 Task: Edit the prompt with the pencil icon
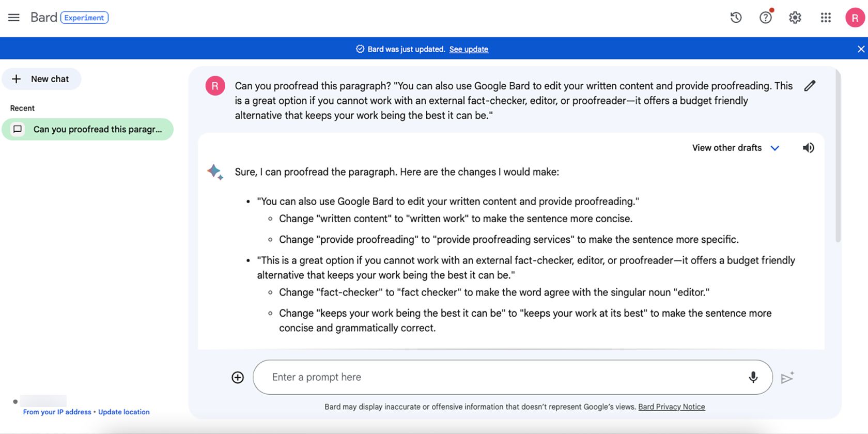pos(810,86)
